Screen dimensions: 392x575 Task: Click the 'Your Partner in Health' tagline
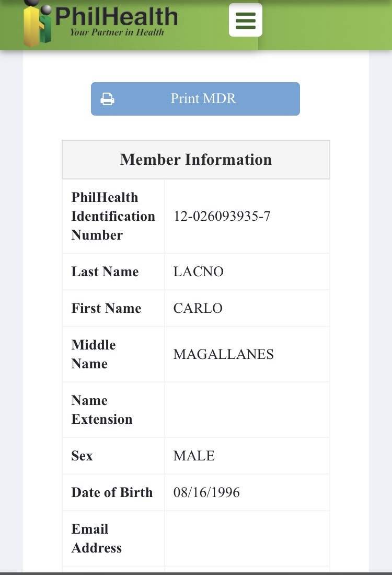tap(117, 32)
